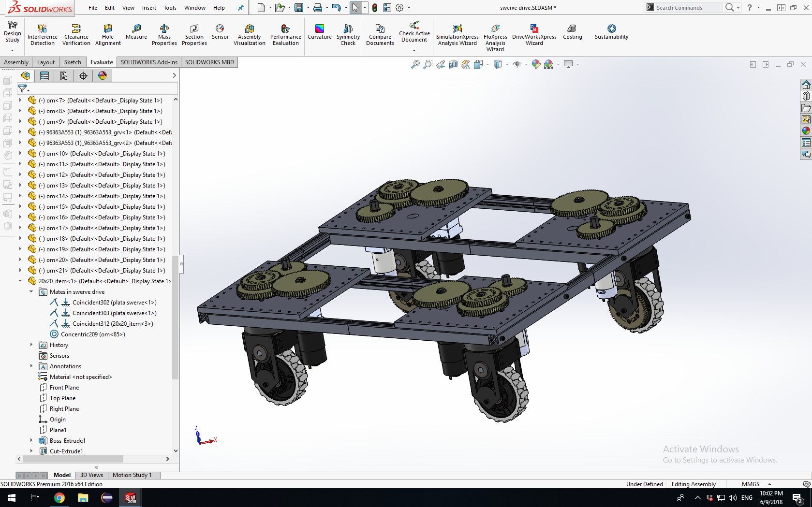This screenshot has height=507, width=812.
Task: Expand the feature tree panel arrow
Action: [x=174, y=76]
